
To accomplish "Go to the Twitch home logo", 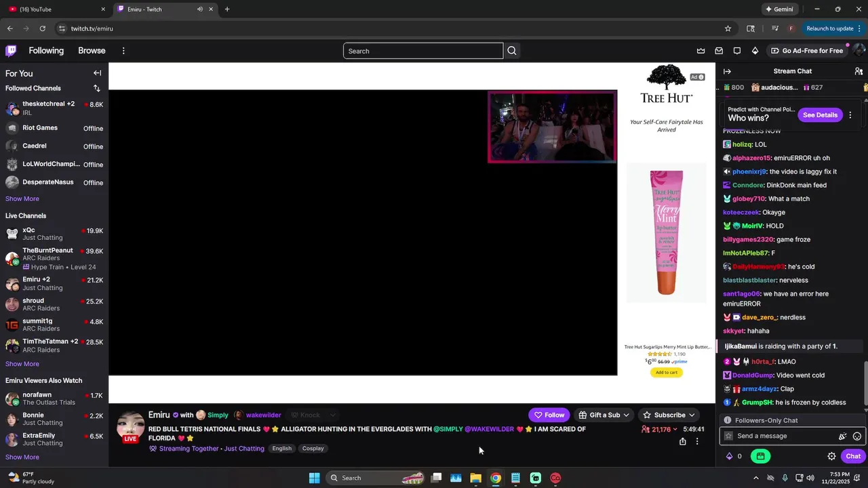I will [11, 51].
